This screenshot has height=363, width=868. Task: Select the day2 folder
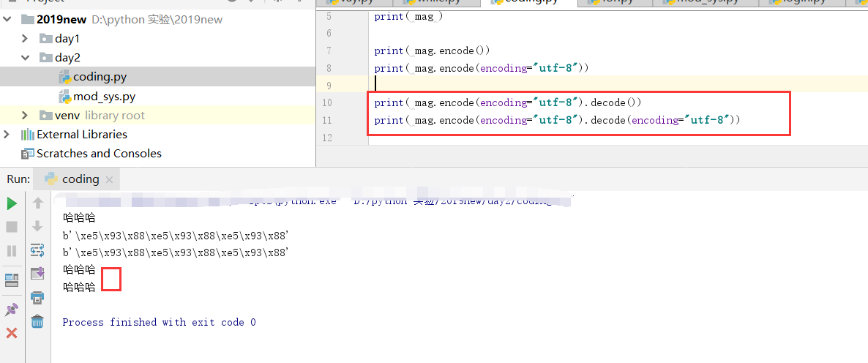(x=60, y=58)
